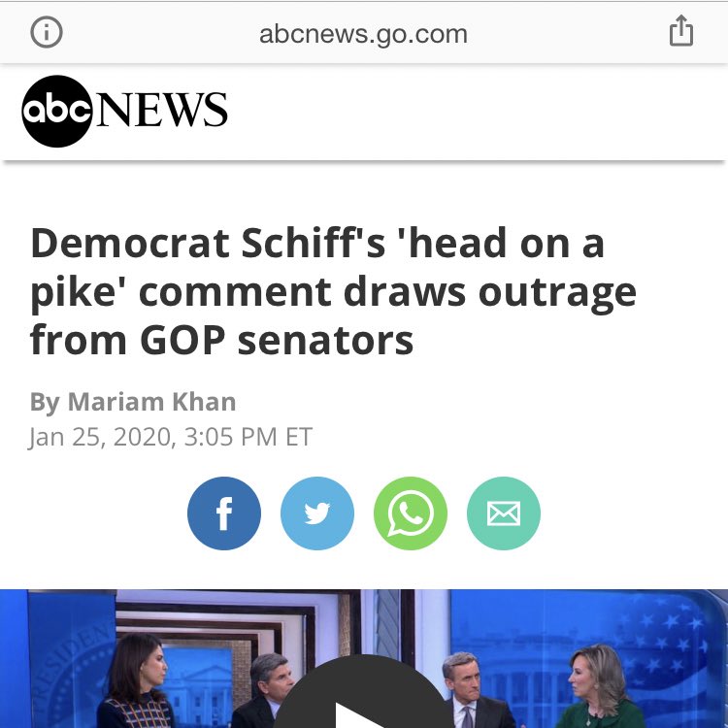This screenshot has width=728, height=728.
Task: Send article by email envelope icon
Action: (x=504, y=513)
